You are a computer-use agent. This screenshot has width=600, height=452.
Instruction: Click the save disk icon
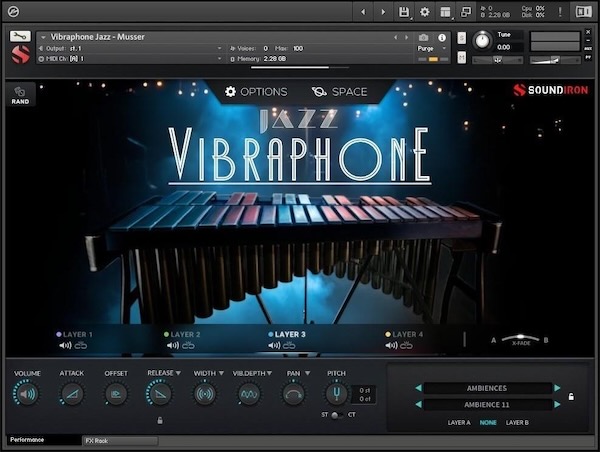pos(403,12)
